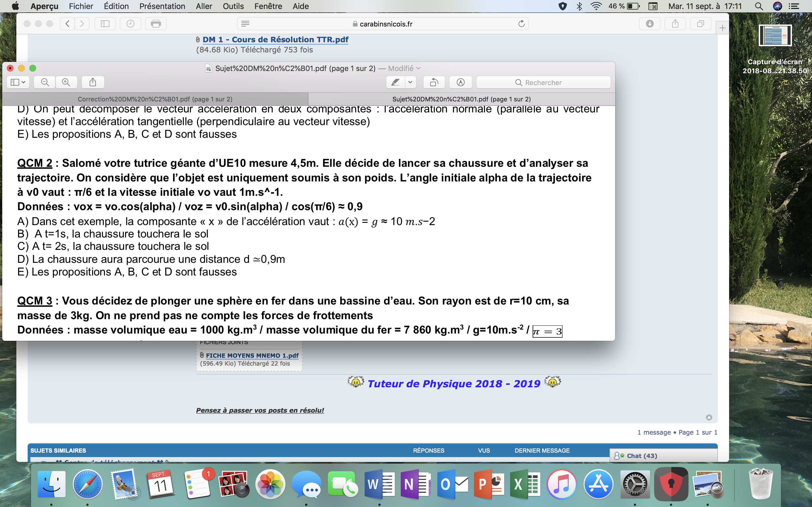The image size is (812, 507).
Task: Open the DM 1 - Cours de Résolution TTR.pdf link
Action: (275, 39)
